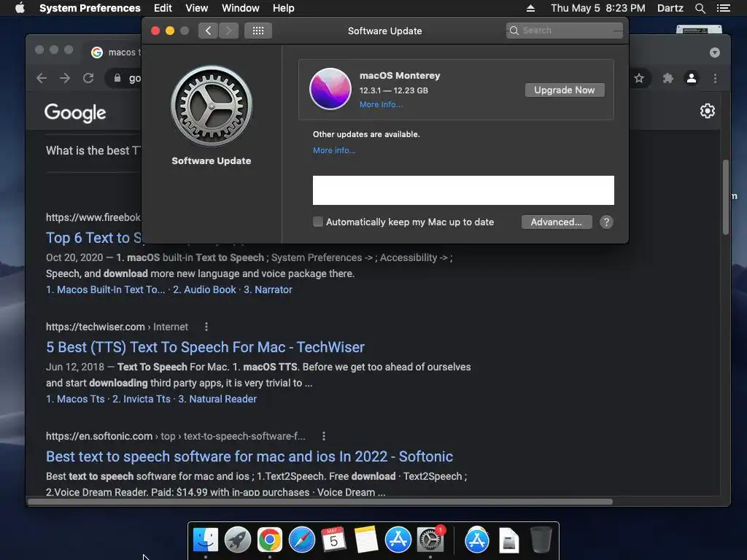Open the Softonic best text to speech result
Viewport: 747px width, 560px height.
[x=249, y=456]
